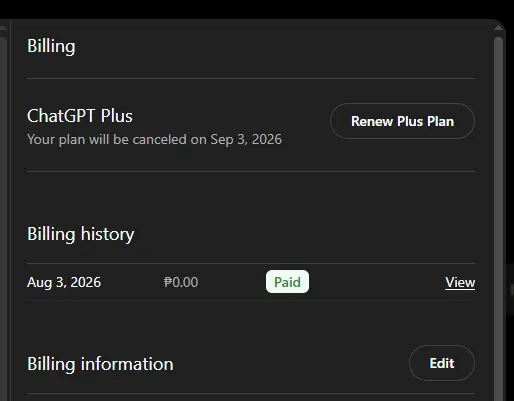Click the black backdrop above the billing panel
The image size is (514, 401).
click(257, 9)
